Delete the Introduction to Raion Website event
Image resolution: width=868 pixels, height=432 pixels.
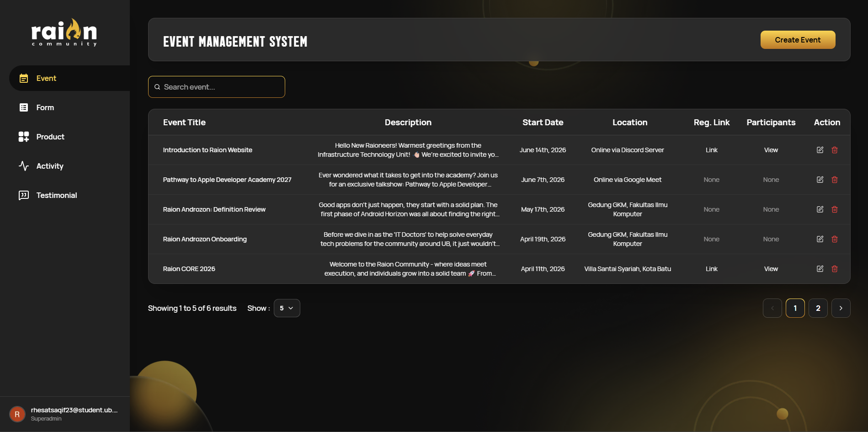click(x=835, y=150)
